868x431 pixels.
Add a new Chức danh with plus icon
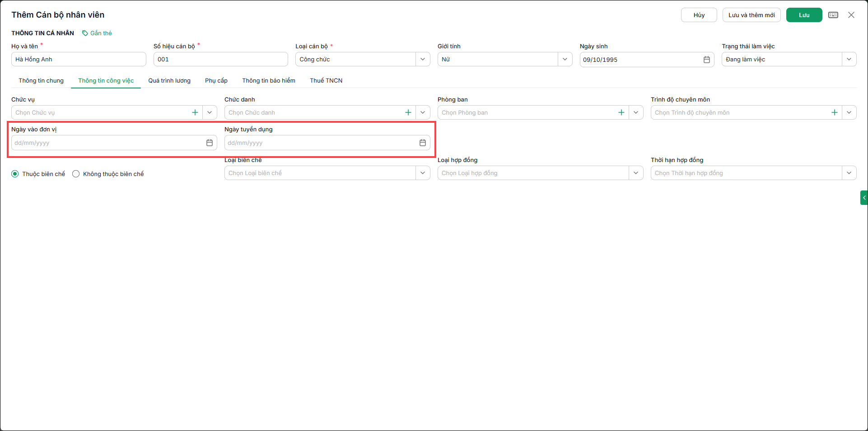tap(408, 112)
